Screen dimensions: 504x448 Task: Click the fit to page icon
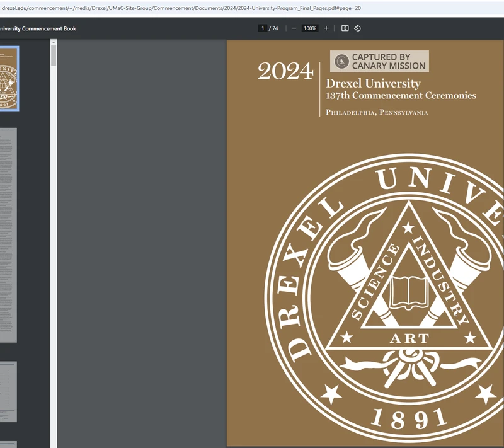tap(345, 28)
